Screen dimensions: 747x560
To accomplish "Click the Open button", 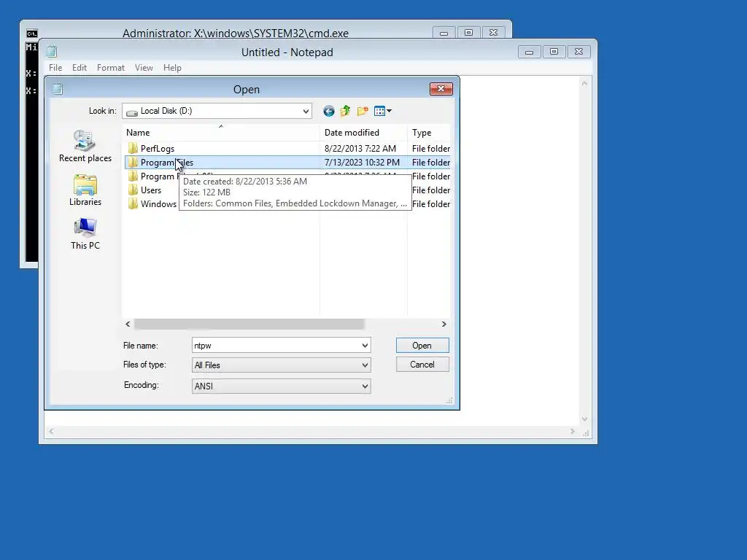I will [422, 345].
